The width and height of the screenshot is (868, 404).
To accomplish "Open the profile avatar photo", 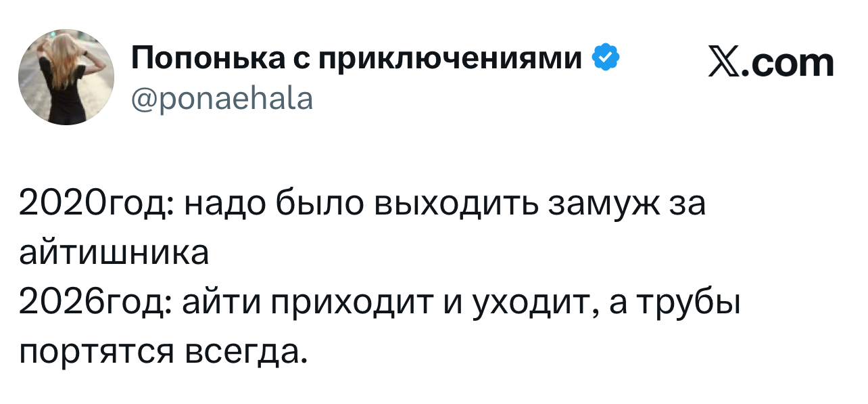I will pos(67,76).
